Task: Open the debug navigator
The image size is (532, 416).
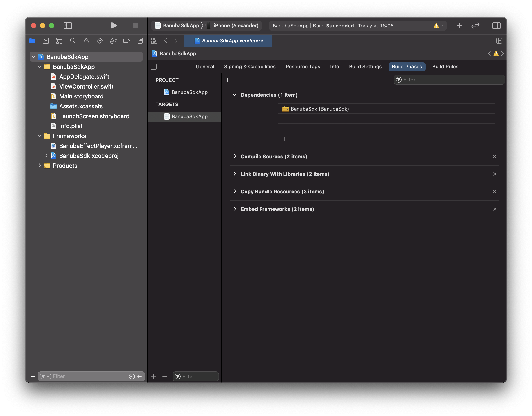Action: (113, 41)
